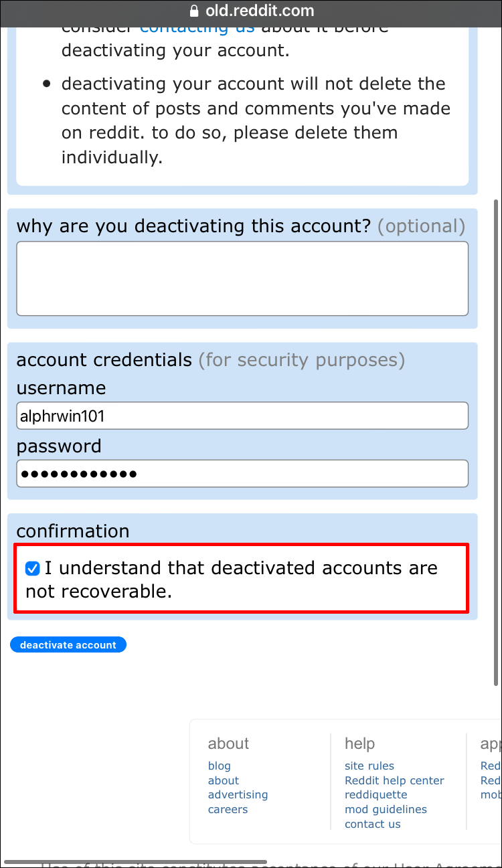Screen dimensions: 502x868
Task: Uncheck the deactivated accounts confirmation checkbox
Action: [32, 569]
